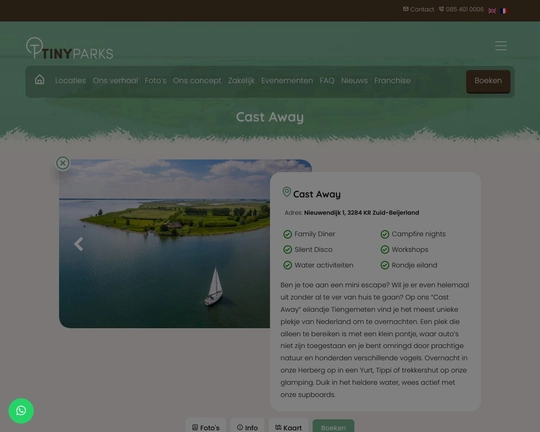Click the location pin next to Cast Away
This screenshot has width=540, height=432.
[287, 192]
